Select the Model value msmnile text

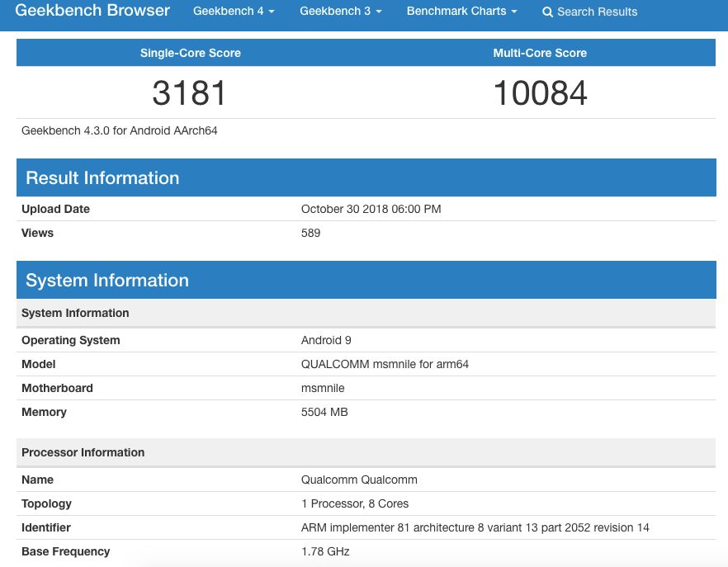385,364
